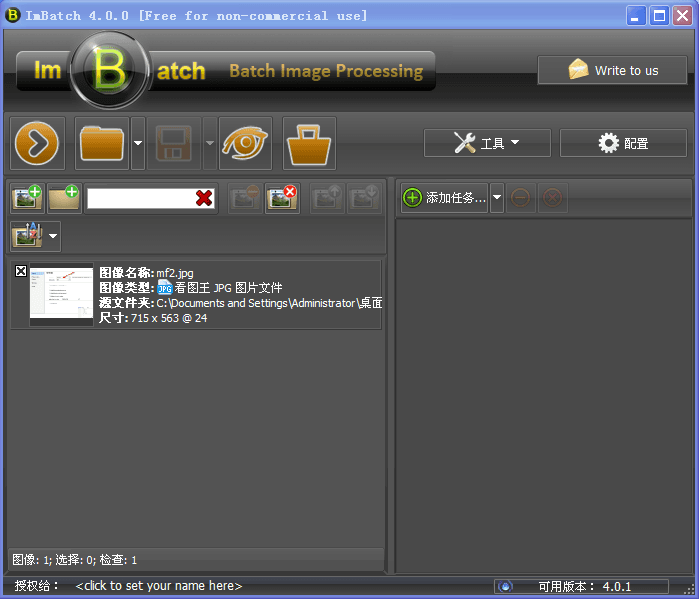
Task: Remove all images with the red X picture icon
Action: pyautogui.click(x=283, y=198)
